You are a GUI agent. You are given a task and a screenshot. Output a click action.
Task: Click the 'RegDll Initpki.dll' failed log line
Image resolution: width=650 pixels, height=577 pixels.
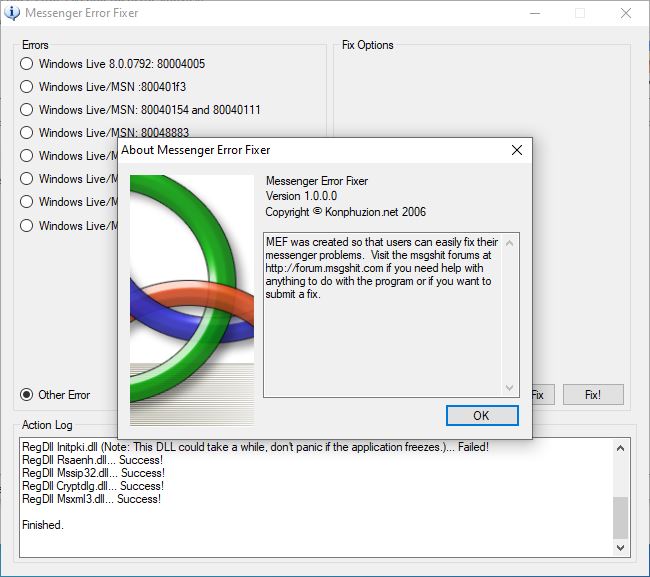[x=255, y=447]
